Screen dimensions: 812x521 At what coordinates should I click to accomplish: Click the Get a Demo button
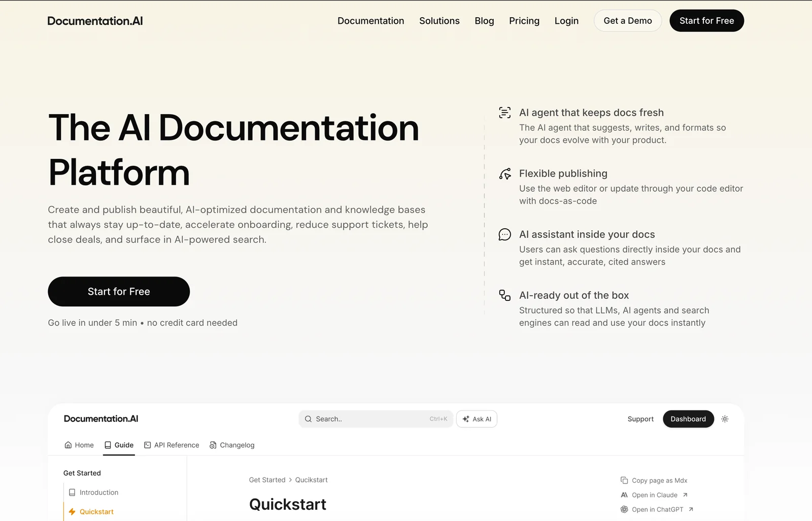point(628,21)
